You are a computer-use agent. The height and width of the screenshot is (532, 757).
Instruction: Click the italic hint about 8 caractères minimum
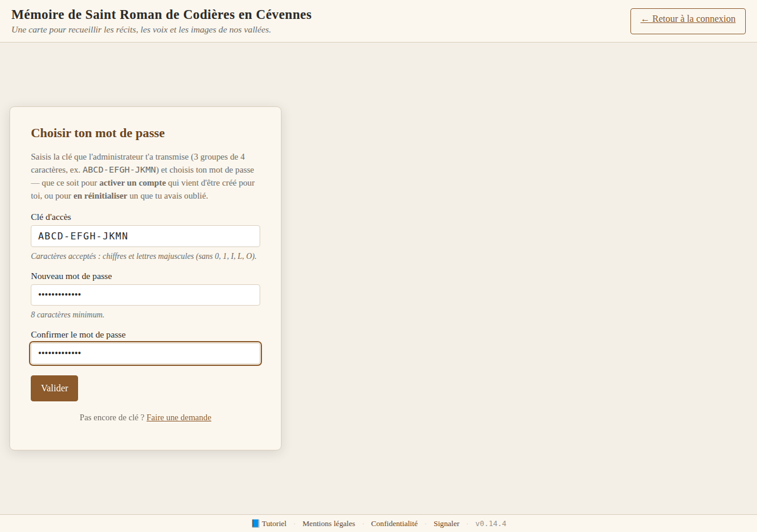(x=67, y=314)
